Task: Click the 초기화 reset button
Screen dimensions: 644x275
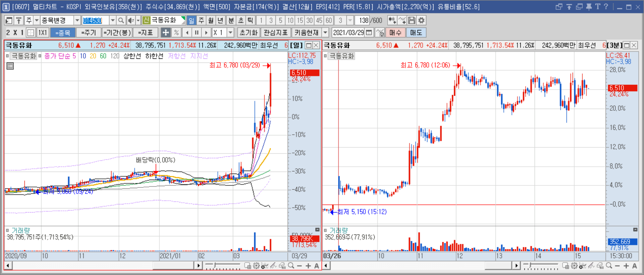Action: click(249, 32)
